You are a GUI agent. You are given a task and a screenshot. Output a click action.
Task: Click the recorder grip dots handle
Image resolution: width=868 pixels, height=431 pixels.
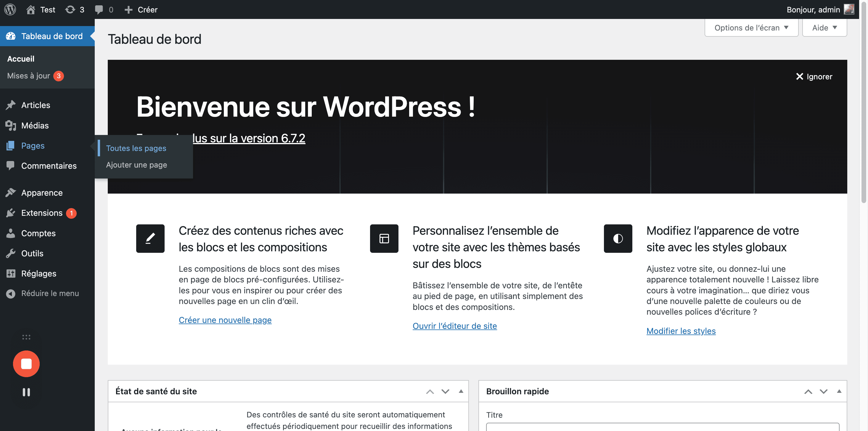26,337
